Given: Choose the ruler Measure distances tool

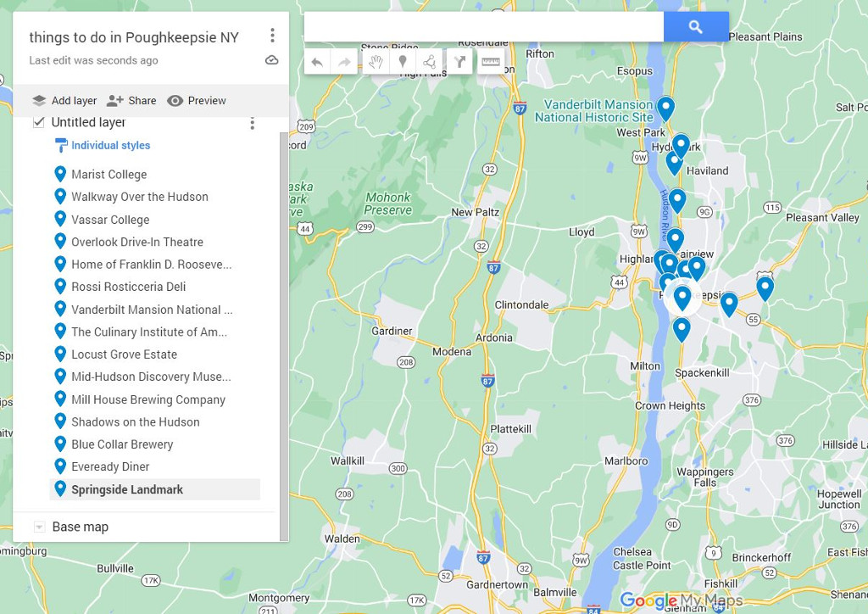Looking at the screenshot, I should click(x=491, y=61).
